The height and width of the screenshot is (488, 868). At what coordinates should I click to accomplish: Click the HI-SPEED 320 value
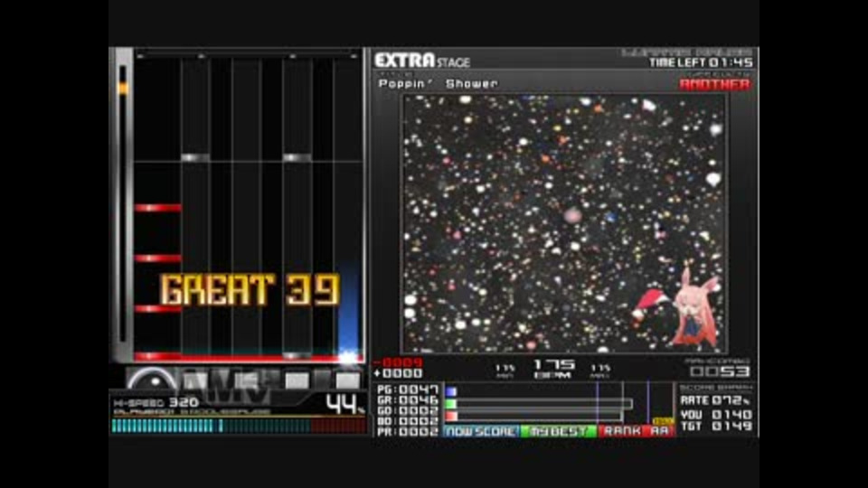click(x=156, y=402)
